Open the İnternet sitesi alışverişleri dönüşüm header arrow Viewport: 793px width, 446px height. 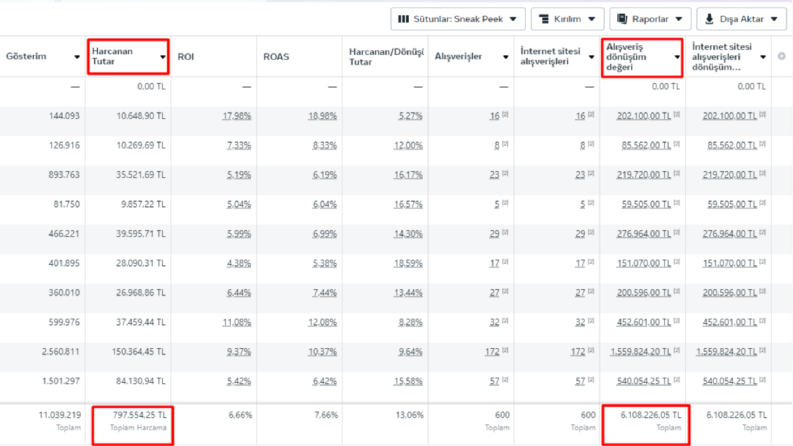point(763,57)
